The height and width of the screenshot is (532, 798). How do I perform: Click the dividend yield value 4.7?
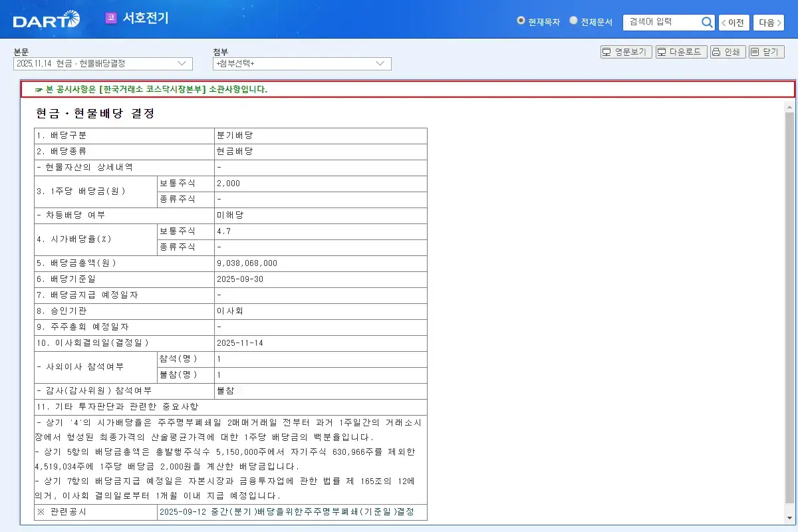click(223, 231)
